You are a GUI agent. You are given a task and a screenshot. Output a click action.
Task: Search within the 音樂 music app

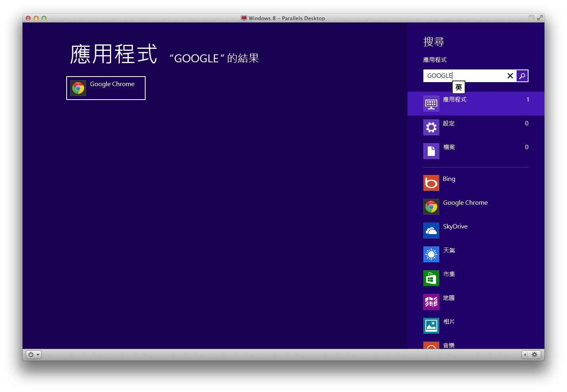coord(476,344)
